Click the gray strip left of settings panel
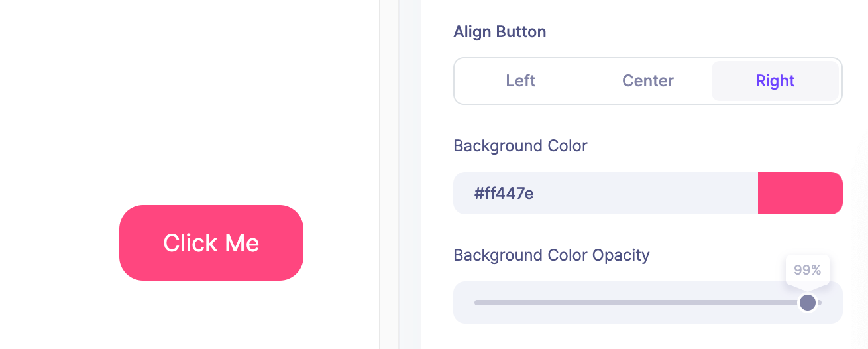 coord(409,174)
